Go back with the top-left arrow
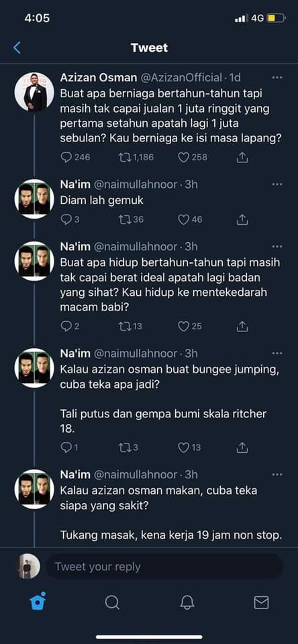 [17, 48]
